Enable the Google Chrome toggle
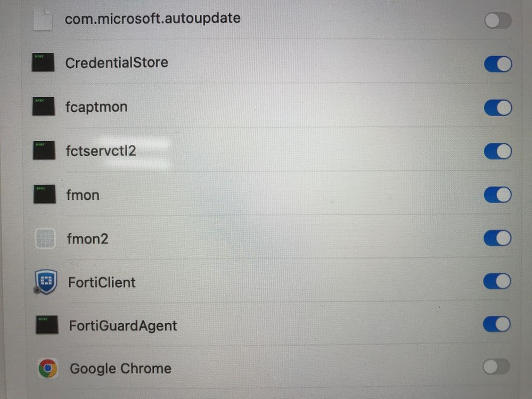The width and height of the screenshot is (532, 399). click(x=496, y=367)
